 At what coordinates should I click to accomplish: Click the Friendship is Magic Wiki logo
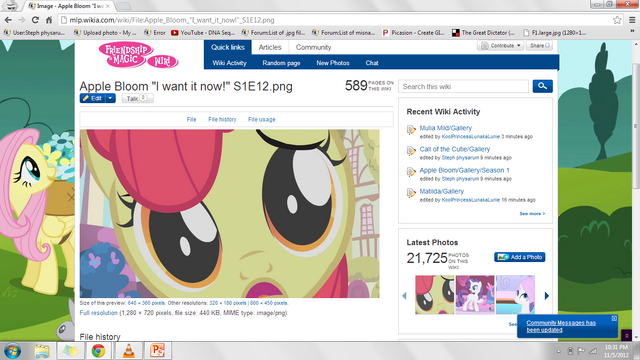(x=138, y=55)
